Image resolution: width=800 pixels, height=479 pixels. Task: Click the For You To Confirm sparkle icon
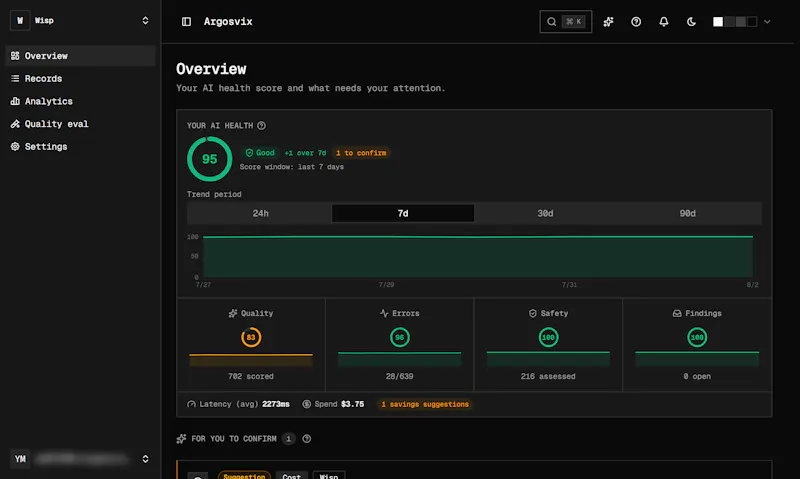tap(181, 439)
